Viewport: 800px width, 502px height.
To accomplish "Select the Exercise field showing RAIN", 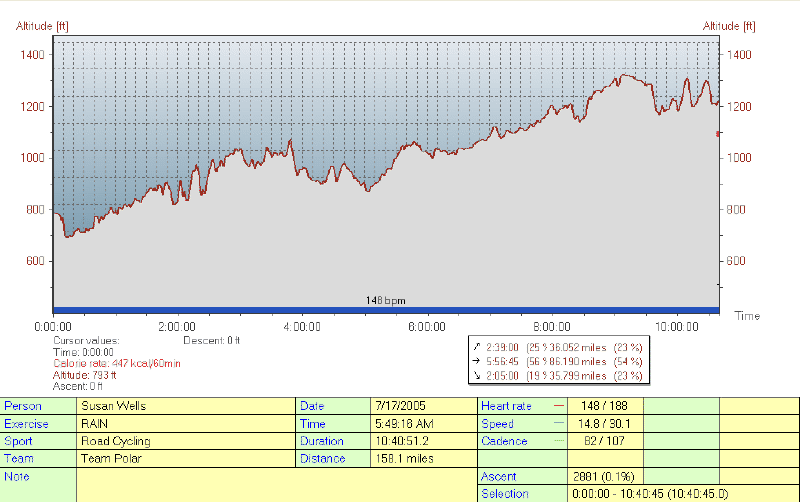I will coord(186,423).
